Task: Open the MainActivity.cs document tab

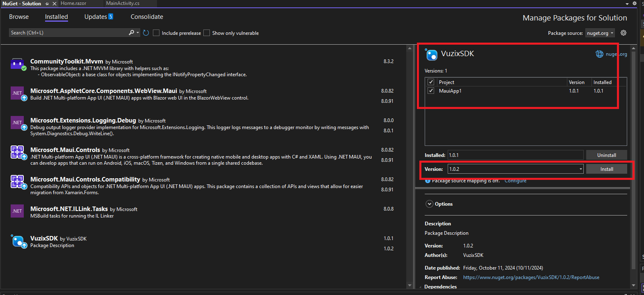Action: pos(123,3)
